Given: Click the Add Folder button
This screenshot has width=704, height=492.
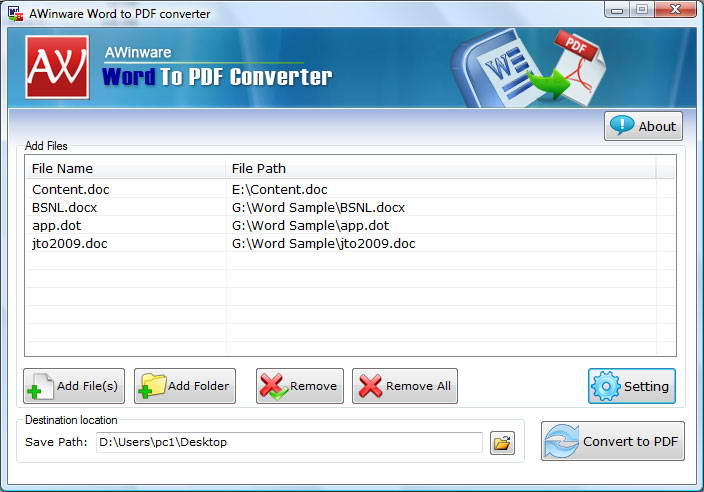Looking at the screenshot, I should click(x=185, y=386).
